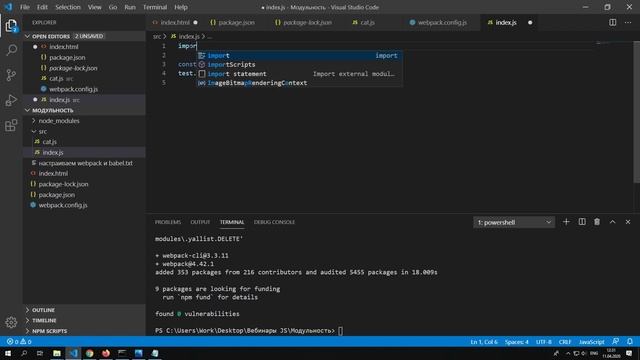Screen dimensions: 640x360
Task: Change encoding via UTF-8 status item
Action: [544, 342]
